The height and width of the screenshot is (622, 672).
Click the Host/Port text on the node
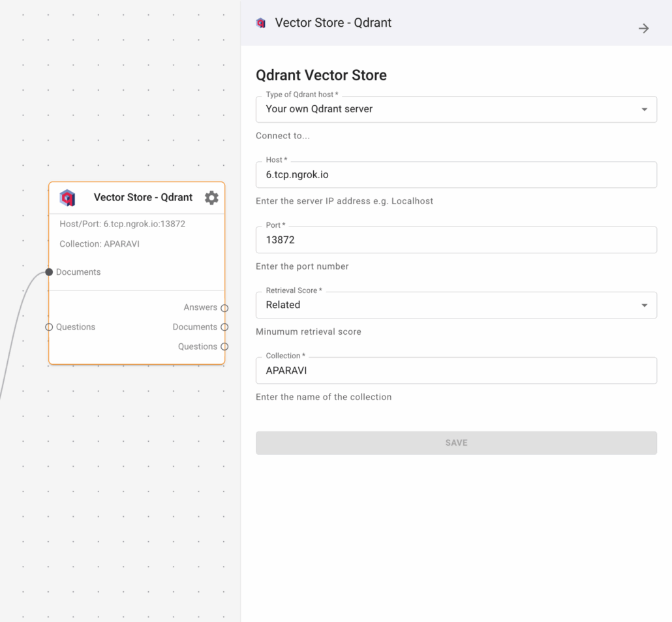(x=123, y=224)
